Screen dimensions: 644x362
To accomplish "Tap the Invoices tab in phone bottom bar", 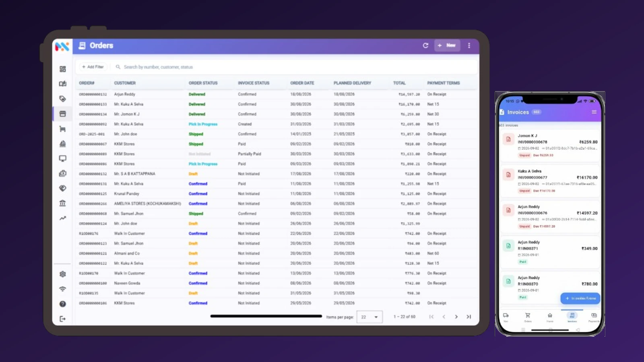I will tap(572, 317).
